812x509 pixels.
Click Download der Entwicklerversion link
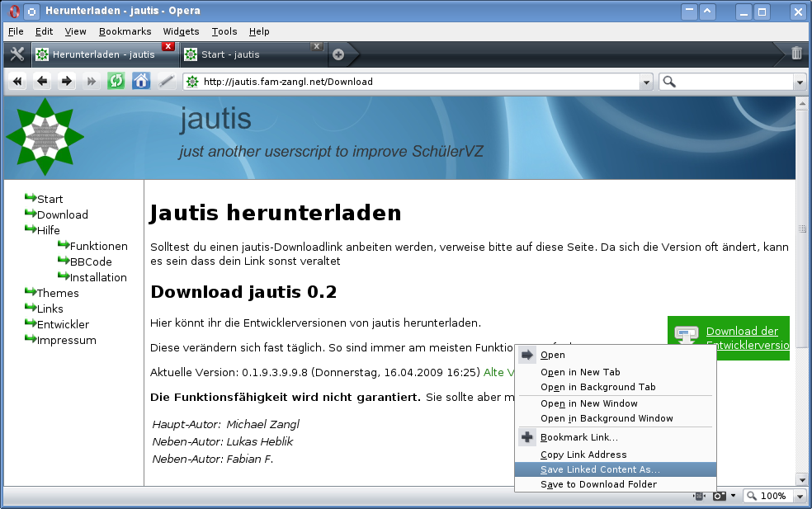748,337
